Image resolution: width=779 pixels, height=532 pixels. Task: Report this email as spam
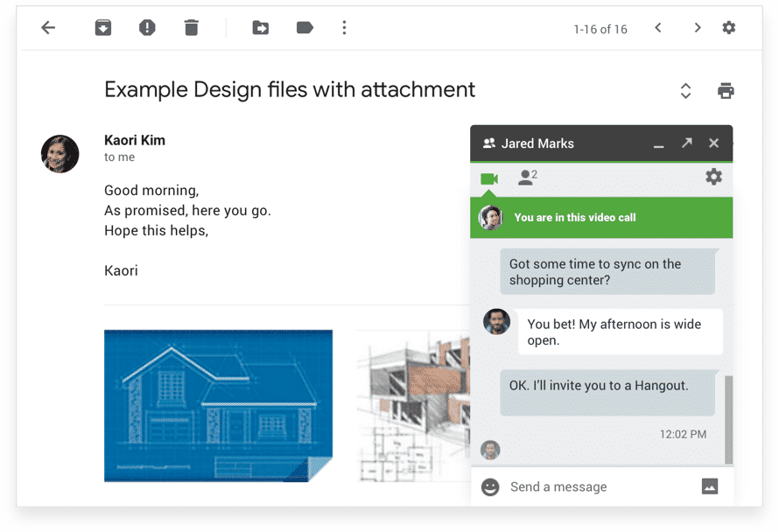click(147, 28)
